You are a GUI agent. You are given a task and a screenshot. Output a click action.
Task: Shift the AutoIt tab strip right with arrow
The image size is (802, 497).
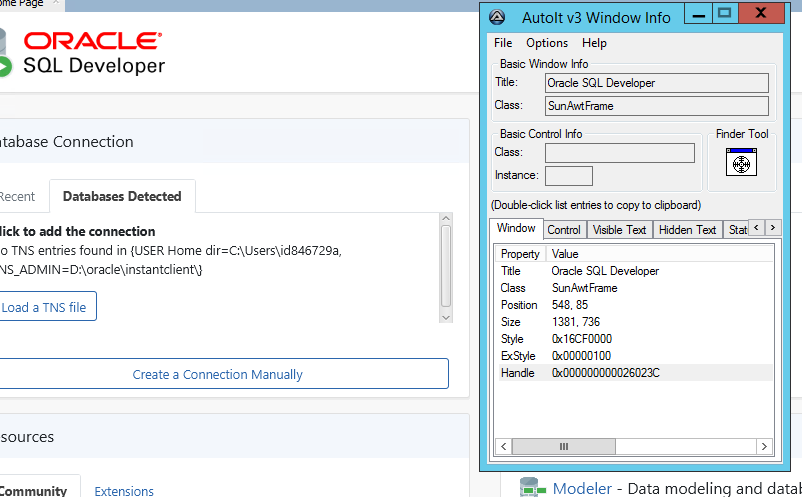coord(773,228)
